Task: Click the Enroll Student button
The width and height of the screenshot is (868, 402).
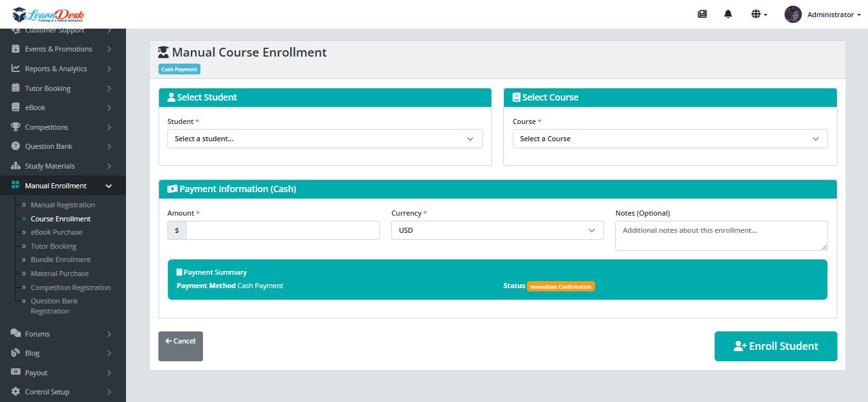Action: [775, 346]
